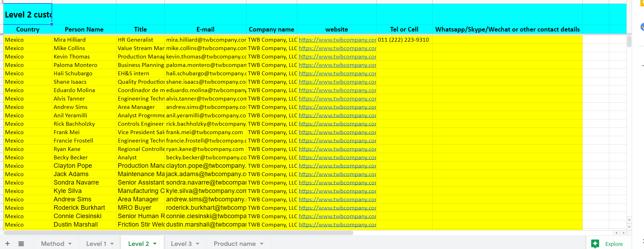Viewport: 644px width, 249px height.
Task: Switch to the Product name sheet tab
Action: point(235,244)
